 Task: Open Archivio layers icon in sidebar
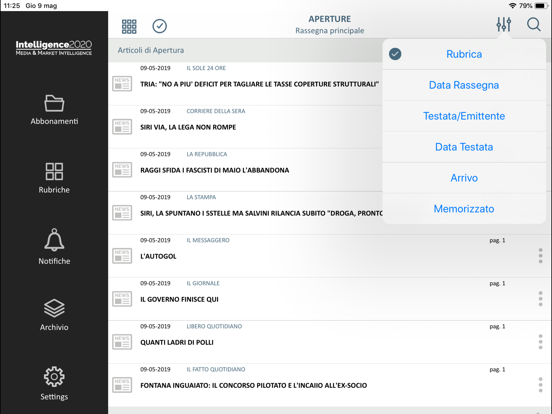[54, 308]
